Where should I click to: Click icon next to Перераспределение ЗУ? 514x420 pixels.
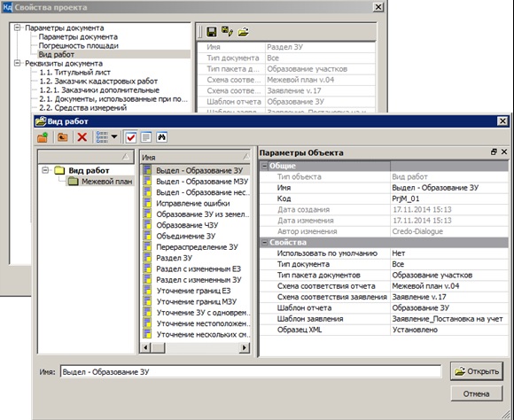click(147, 247)
